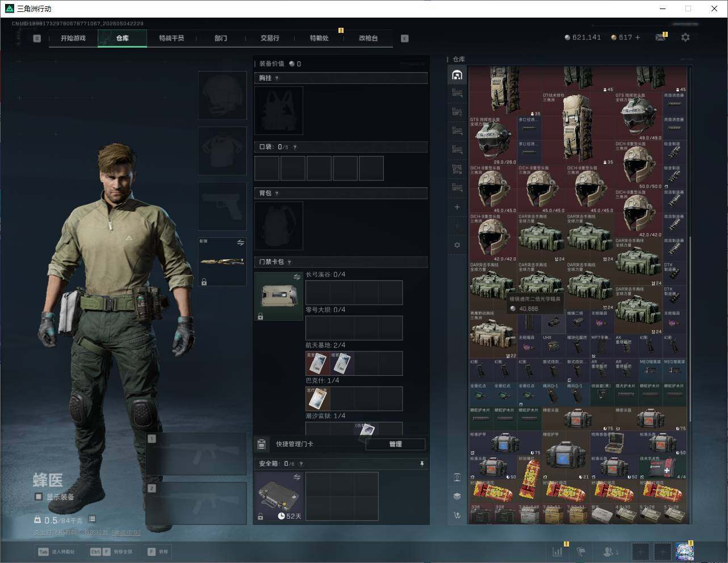Add a new warehouse page with the plus icon
Screen dimensions: 728x563
457,207
